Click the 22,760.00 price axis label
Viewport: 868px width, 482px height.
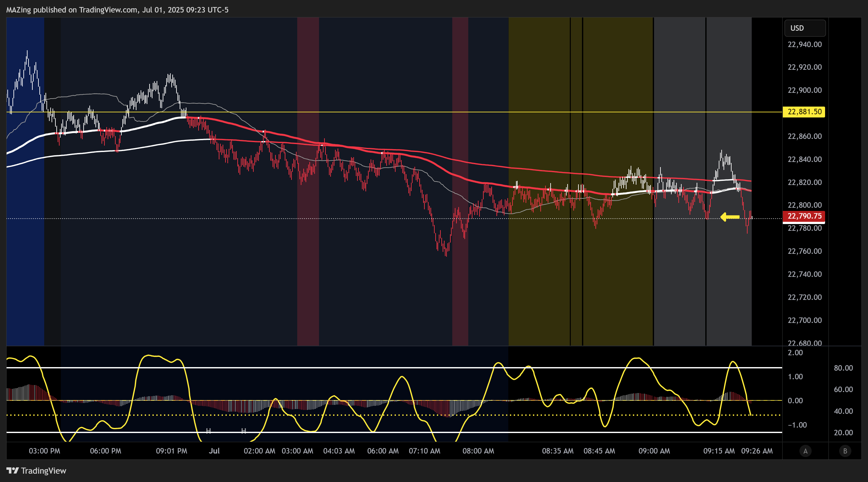(x=805, y=252)
